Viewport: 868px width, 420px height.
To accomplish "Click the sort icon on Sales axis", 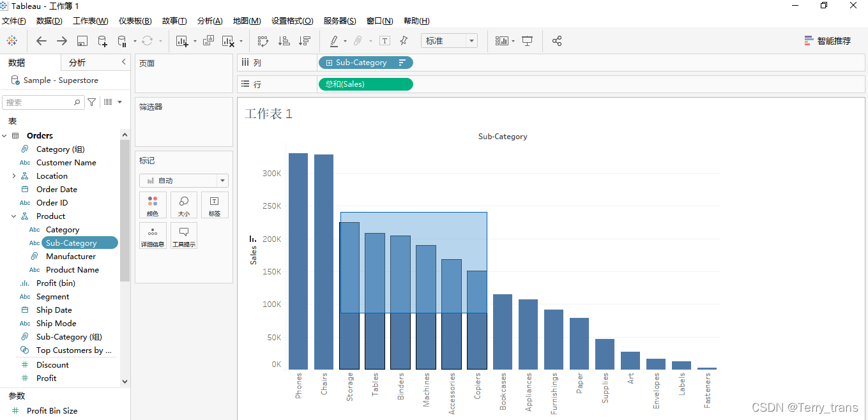I will click(253, 239).
